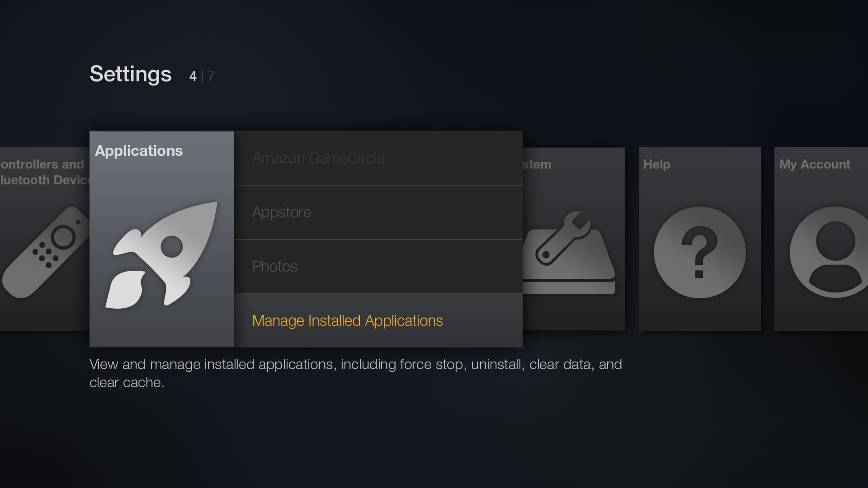Click the rocket Applications icon

pyautogui.click(x=161, y=255)
